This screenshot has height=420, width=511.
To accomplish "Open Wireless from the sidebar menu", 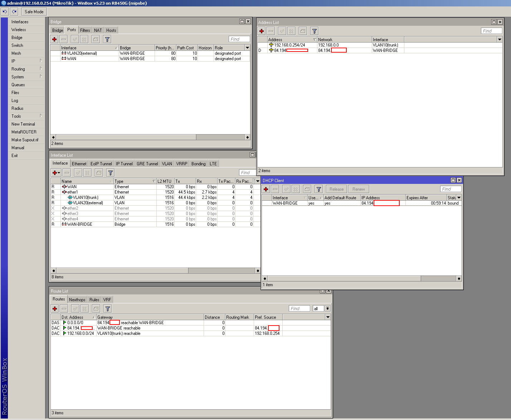I will (26, 30).
